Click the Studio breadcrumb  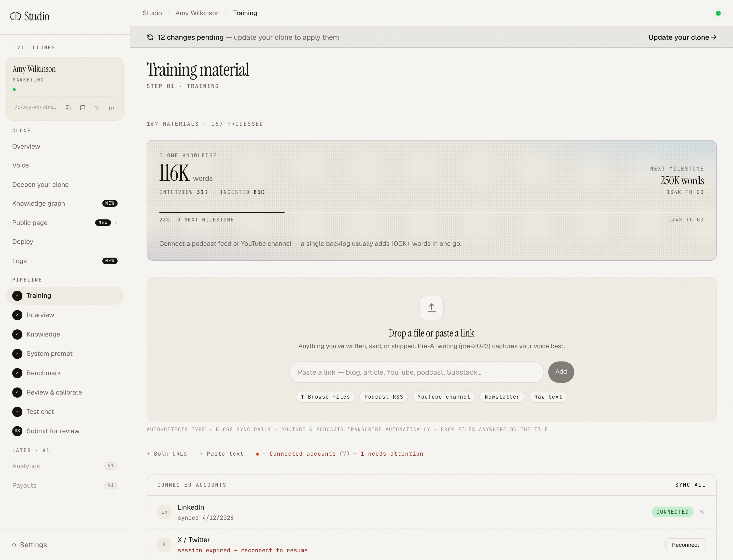[x=152, y=13]
